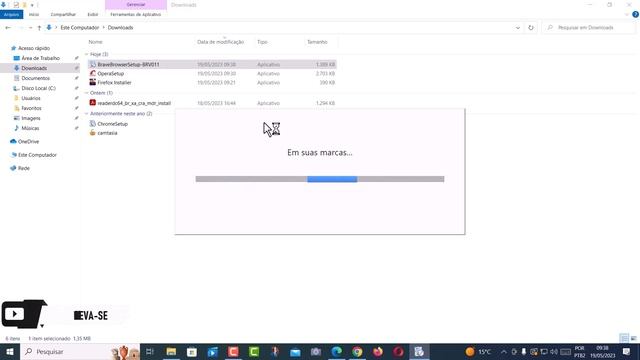Open Documentos in navigation pane
This screenshot has width=640, height=360.
(x=36, y=78)
